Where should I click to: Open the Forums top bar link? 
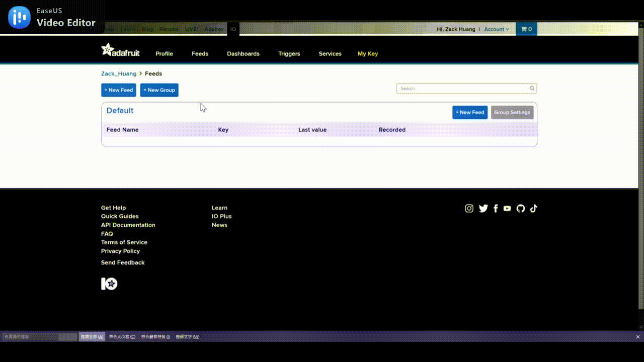tap(169, 29)
